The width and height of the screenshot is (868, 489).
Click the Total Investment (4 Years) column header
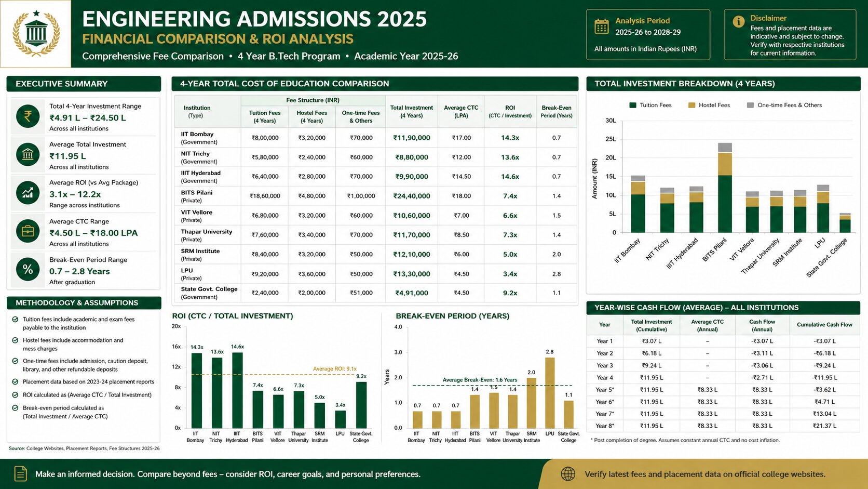click(x=412, y=112)
